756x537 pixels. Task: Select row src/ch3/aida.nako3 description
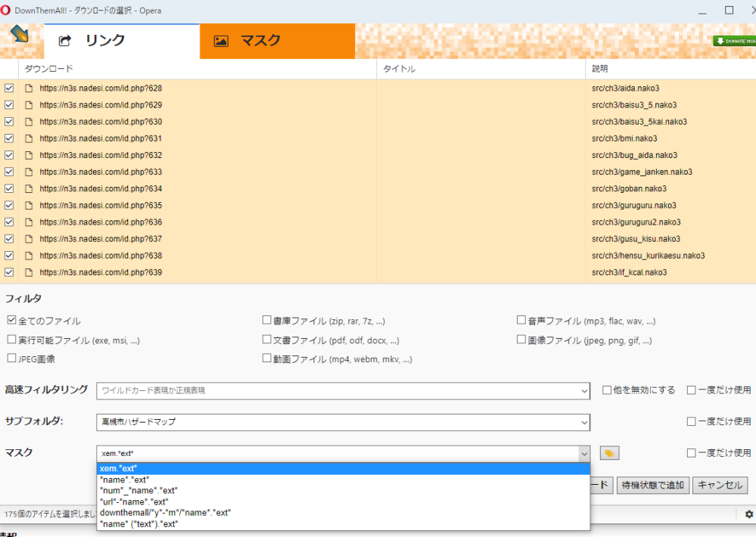click(x=625, y=88)
